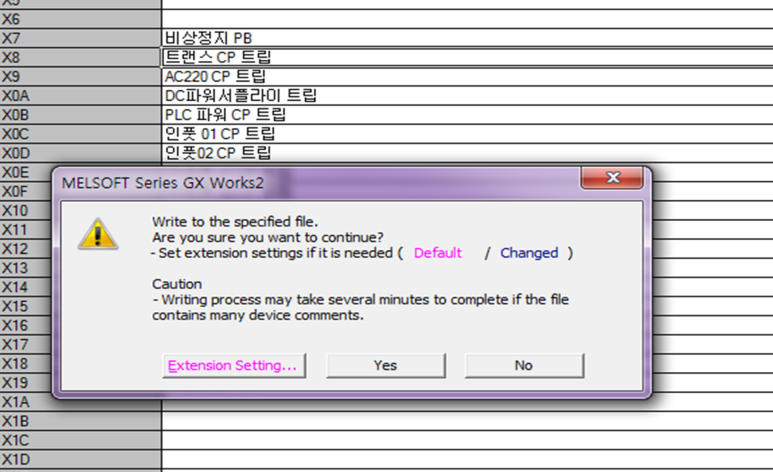
Task: Click the No button in dialog
Action: pyautogui.click(x=524, y=365)
